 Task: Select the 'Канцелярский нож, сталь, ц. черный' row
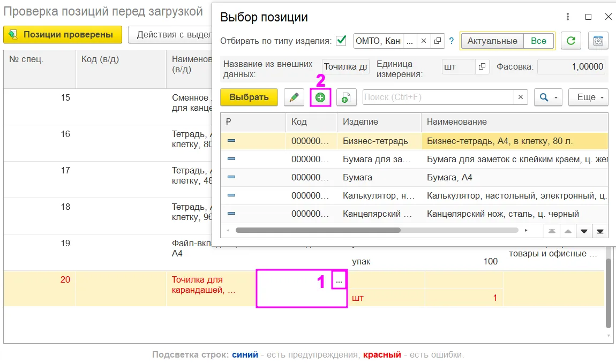click(414, 214)
